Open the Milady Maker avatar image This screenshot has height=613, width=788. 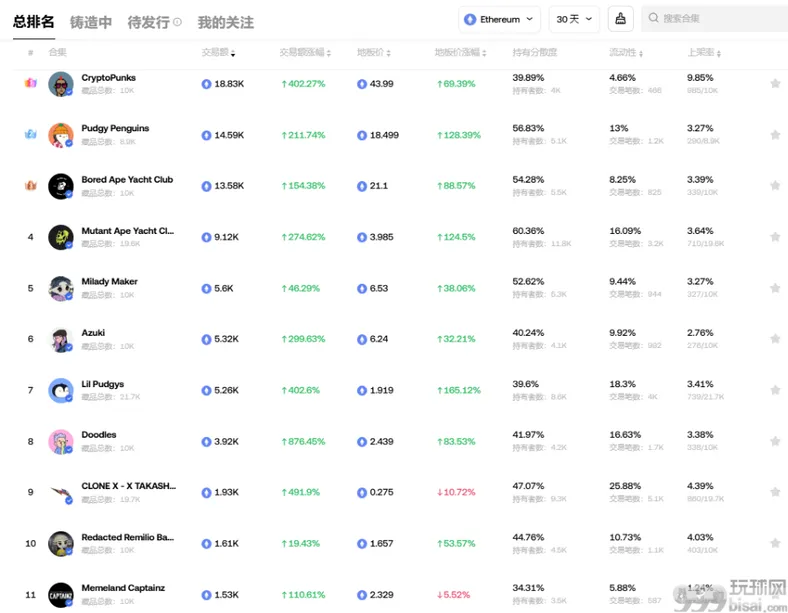[x=61, y=288]
